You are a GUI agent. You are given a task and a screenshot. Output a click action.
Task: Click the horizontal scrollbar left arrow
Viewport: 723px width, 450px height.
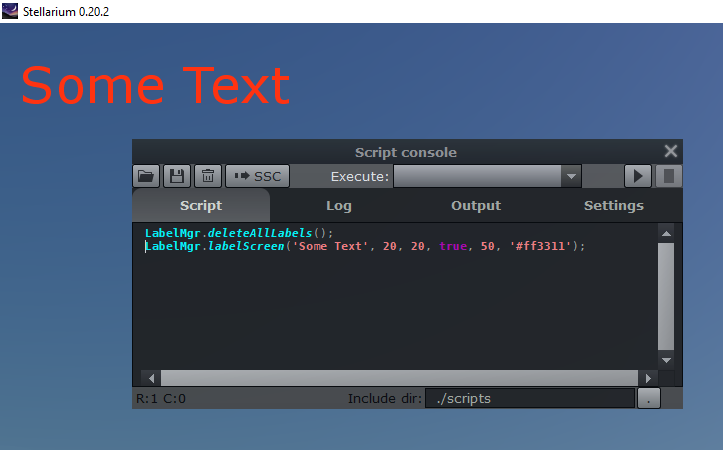(x=152, y=378)
